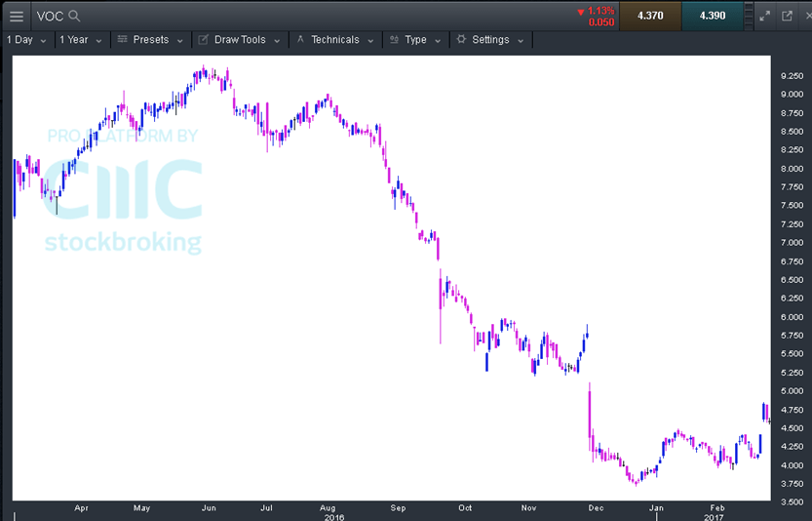Open the Settings menu

[x=490, y=40]
